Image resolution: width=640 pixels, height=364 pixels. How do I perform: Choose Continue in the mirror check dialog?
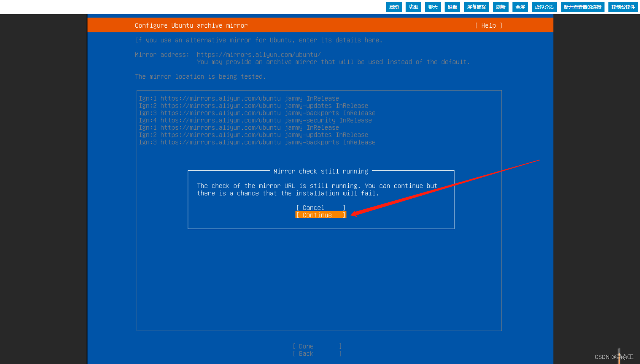click(321, 215)
